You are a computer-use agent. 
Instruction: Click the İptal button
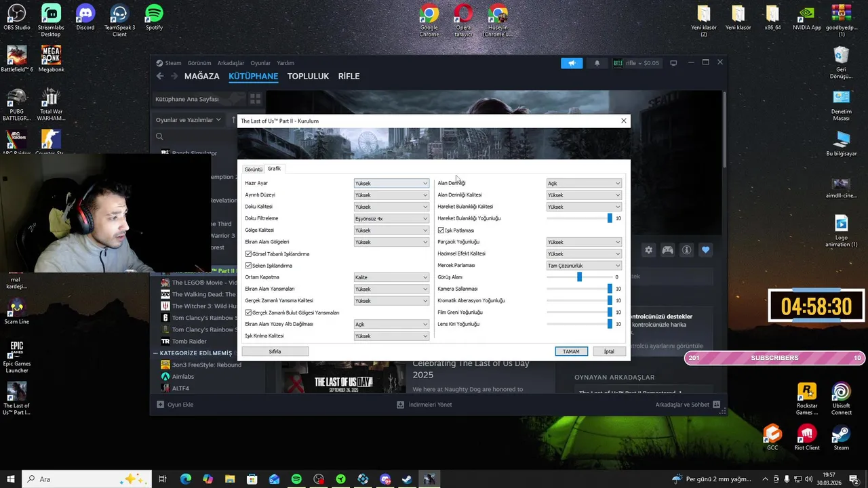click(x=609, y=351)
